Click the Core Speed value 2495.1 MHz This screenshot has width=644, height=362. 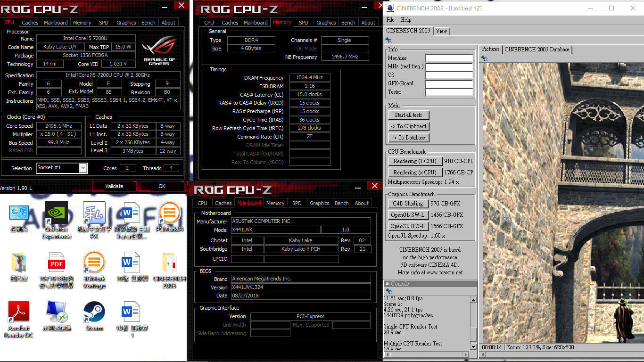point(59,126)
